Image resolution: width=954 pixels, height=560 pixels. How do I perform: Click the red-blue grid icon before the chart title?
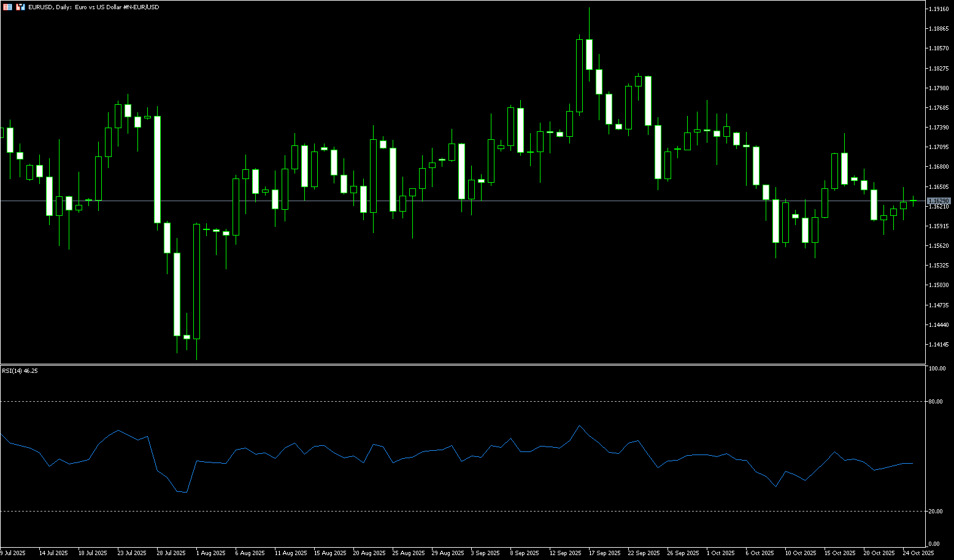[x=7, y=7]
